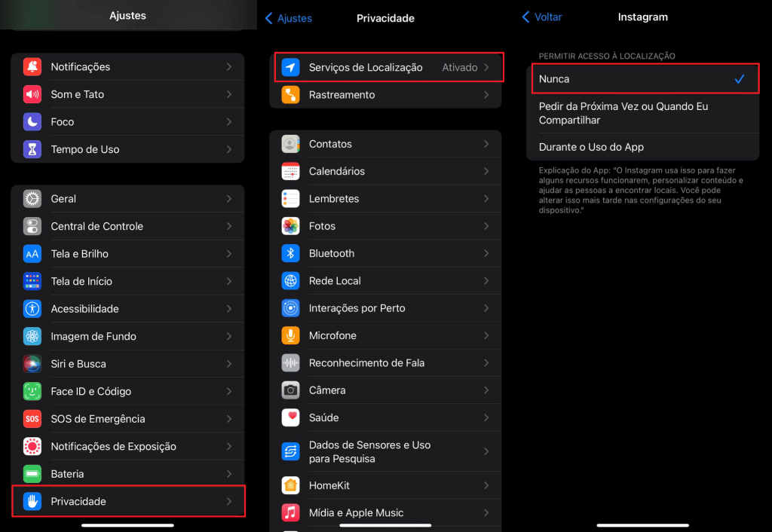Image resolution: width=772 pixels, height=532 pixels.
Task: Tap the Tela e Brilho AA icon
Action: click(32, 254)
